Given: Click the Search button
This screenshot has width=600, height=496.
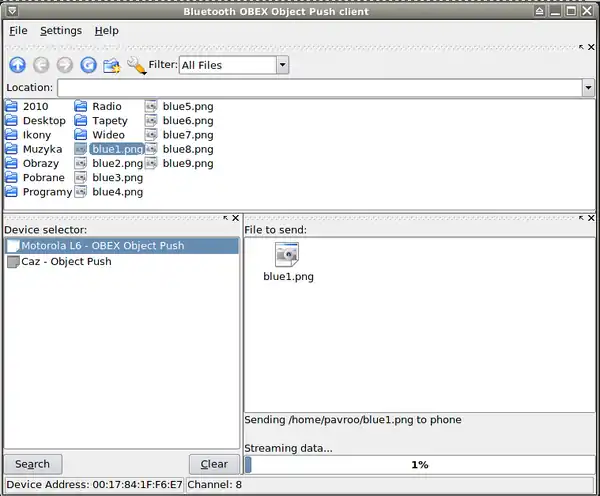Looking at the screenshot, I should click(33, 464).
